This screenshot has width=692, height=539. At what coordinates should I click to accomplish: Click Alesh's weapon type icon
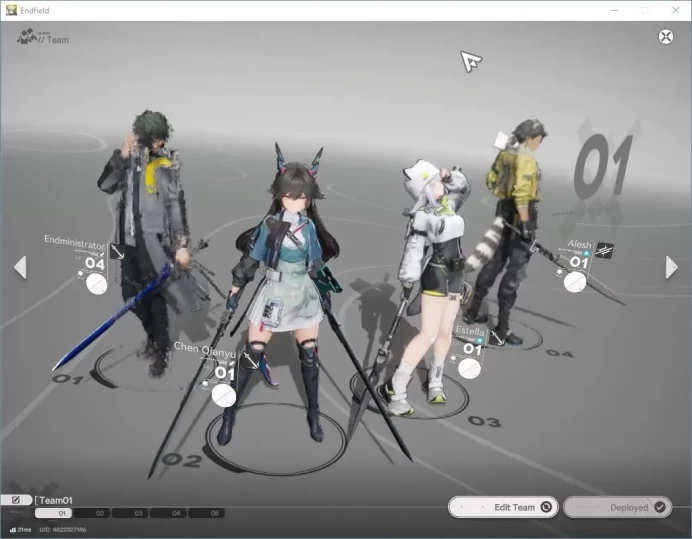point(604,251)
